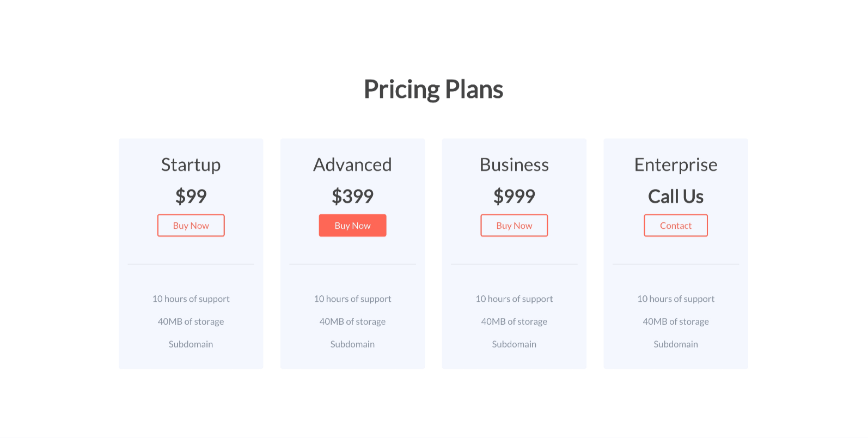Click Contact on the Enterprise plan

675,225
